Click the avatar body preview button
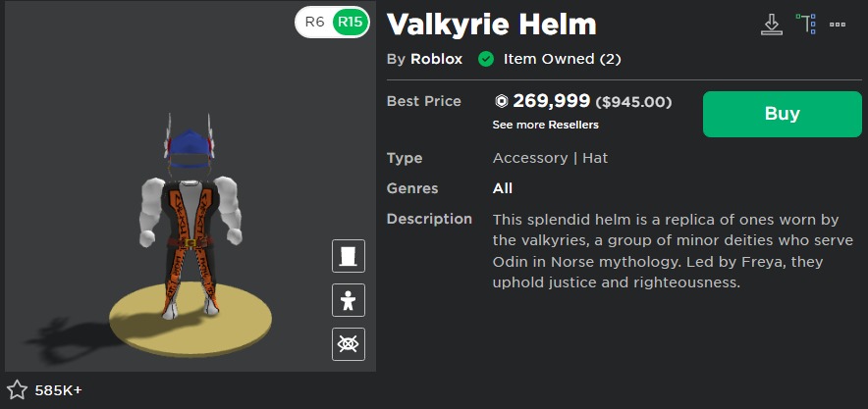The width and height of the screenshot is (868, 409). pos(349,300)
